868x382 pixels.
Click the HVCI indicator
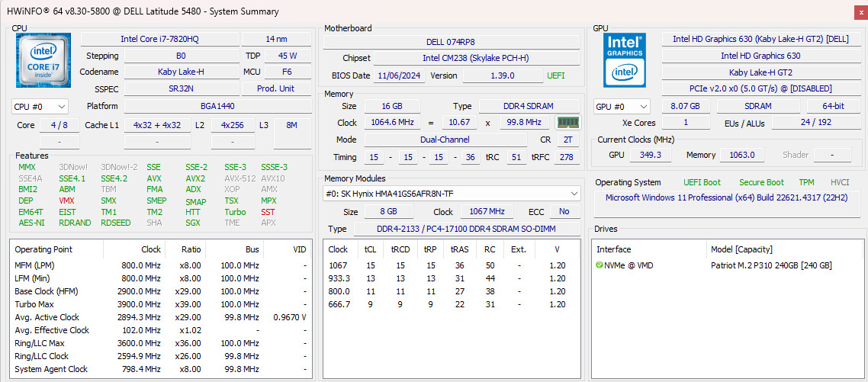coord(840,183)
